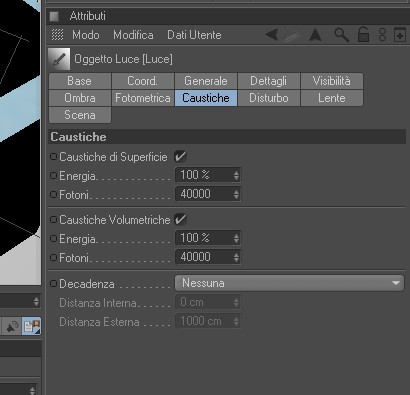Click the speaker icon in the lower left panel
The width and height of the screenshot is (410, 395).
(12, 327)
